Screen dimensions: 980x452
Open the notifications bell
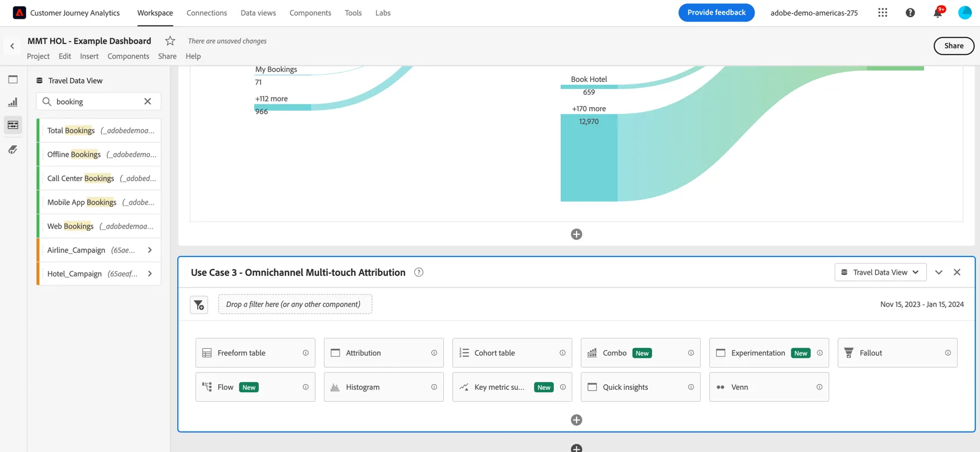(938, 13)
